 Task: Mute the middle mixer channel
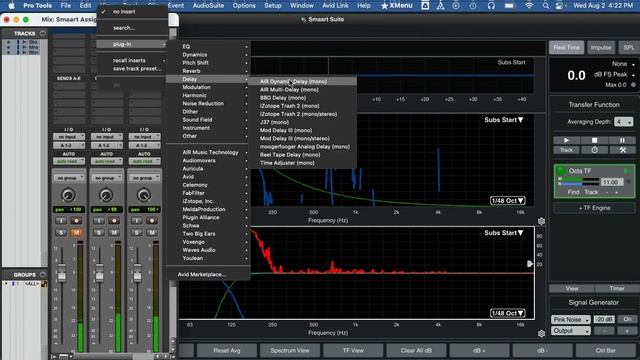(114, 233)
